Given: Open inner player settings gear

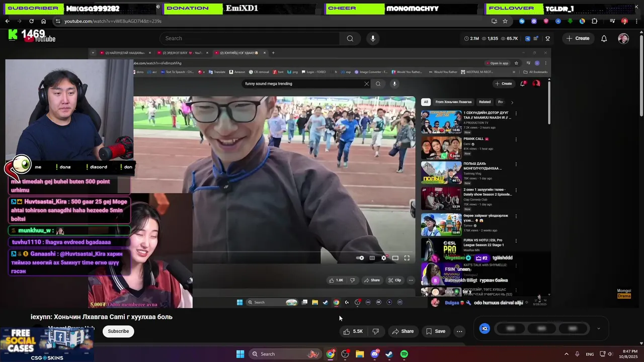Looking at the screenshot, I should coord(384,258).
